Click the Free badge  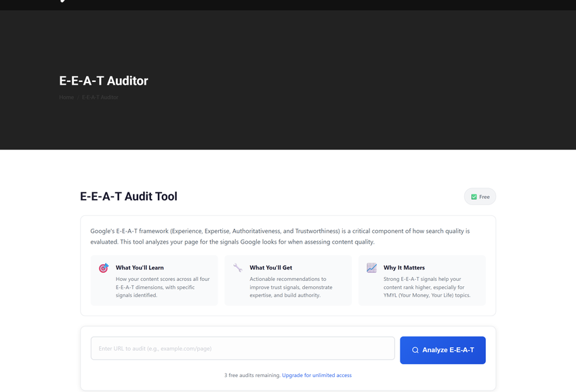(x=480, y=197)
